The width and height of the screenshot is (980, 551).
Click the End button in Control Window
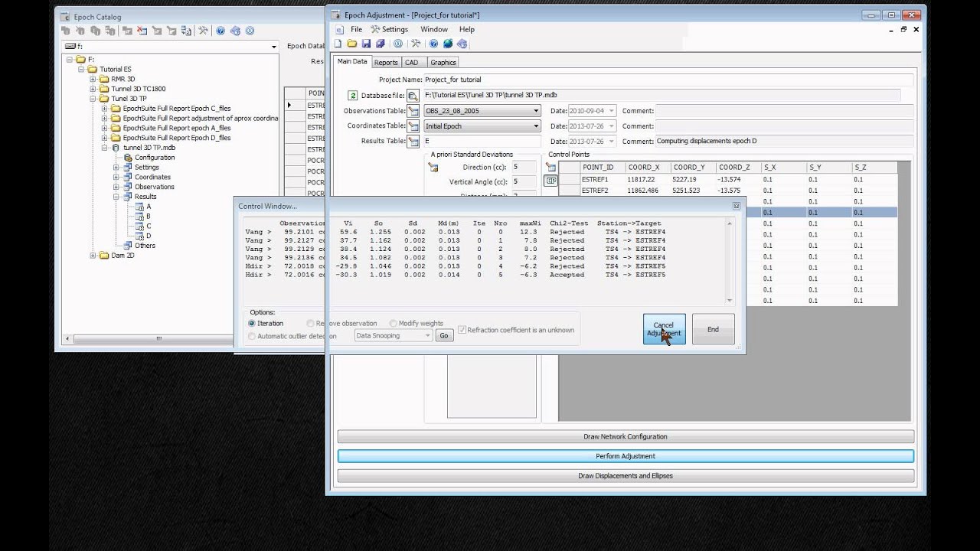coord(713,329)
